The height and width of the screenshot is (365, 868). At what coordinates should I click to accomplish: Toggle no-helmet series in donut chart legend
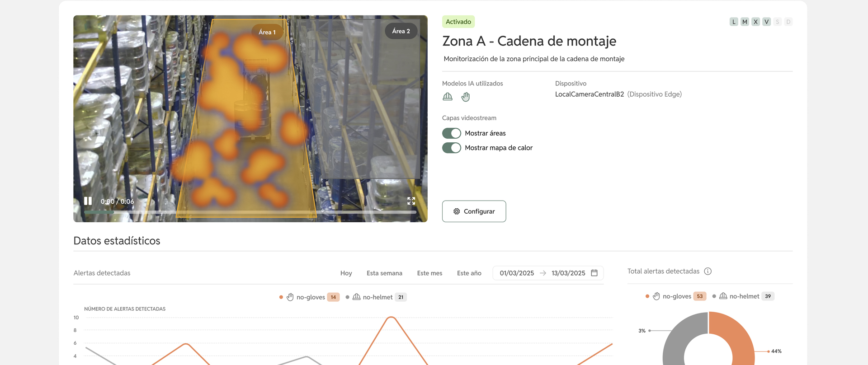click(744, 296)
